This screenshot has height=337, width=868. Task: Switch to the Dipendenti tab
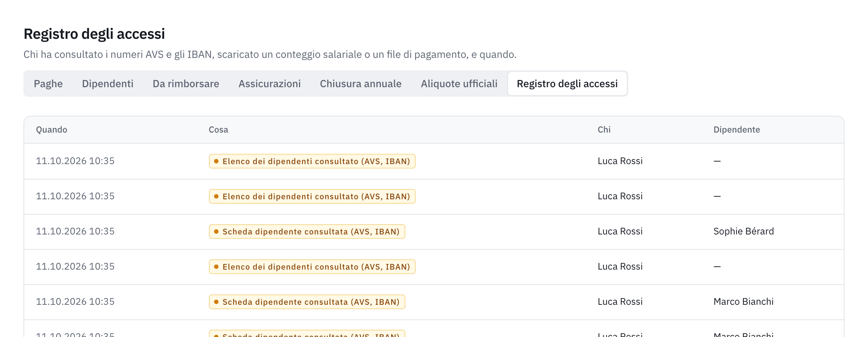click(108, 84)
